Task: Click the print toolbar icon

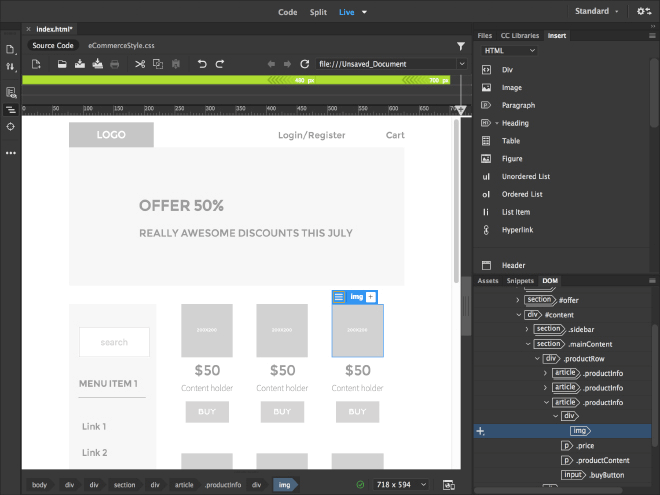Action: coord(114,64)
